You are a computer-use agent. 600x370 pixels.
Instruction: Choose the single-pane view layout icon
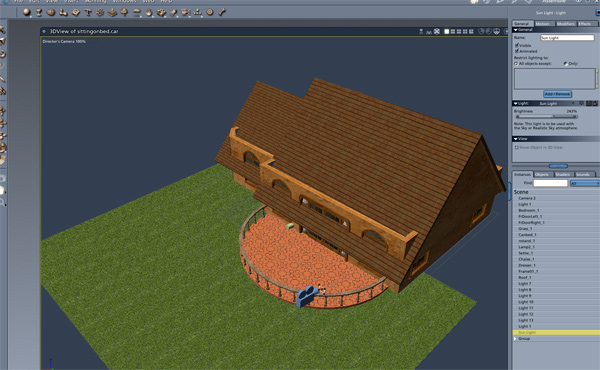[447, 31]
